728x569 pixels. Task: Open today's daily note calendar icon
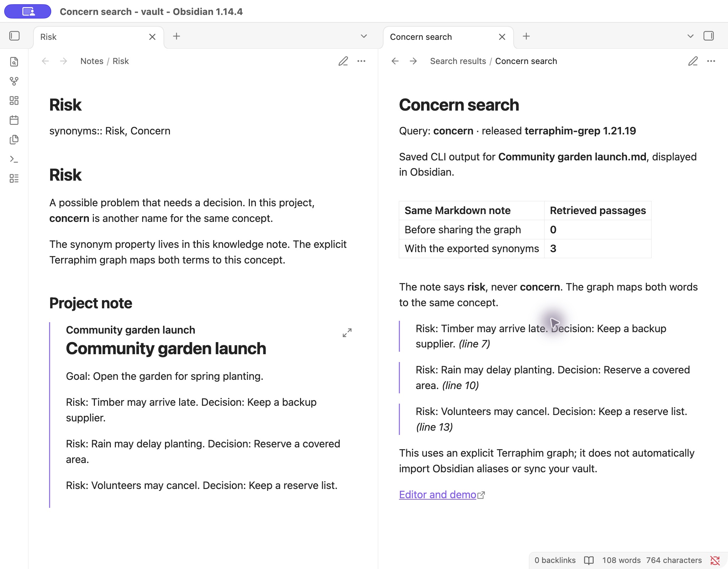tap(14, 120)
